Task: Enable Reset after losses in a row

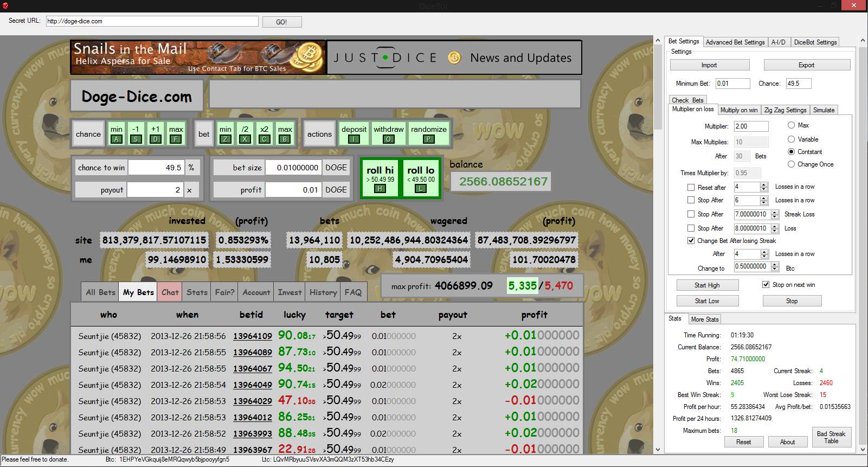Action: (x=691, y=187)
